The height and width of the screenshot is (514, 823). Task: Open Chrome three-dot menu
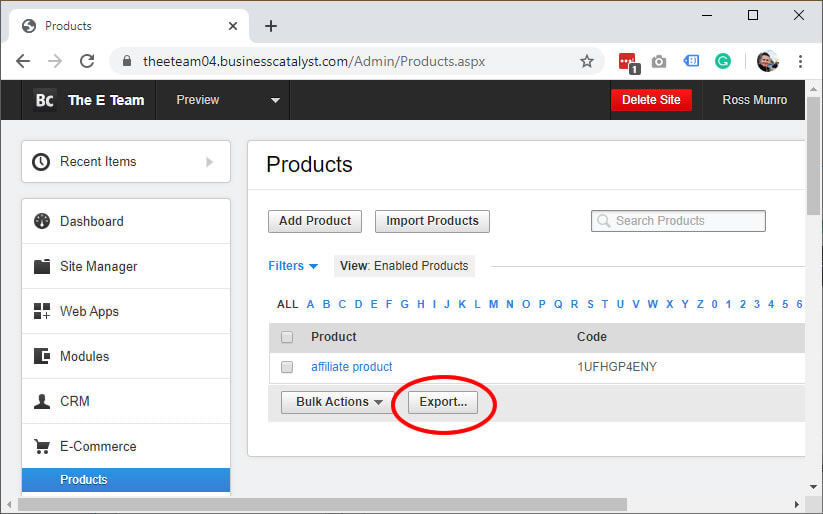click(800, 61)
